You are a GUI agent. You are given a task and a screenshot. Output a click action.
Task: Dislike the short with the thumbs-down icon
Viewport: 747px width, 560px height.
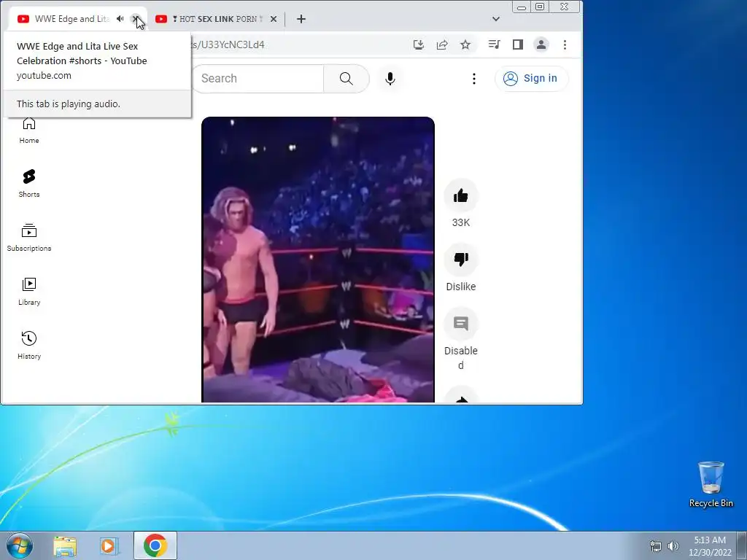point(461,260)
